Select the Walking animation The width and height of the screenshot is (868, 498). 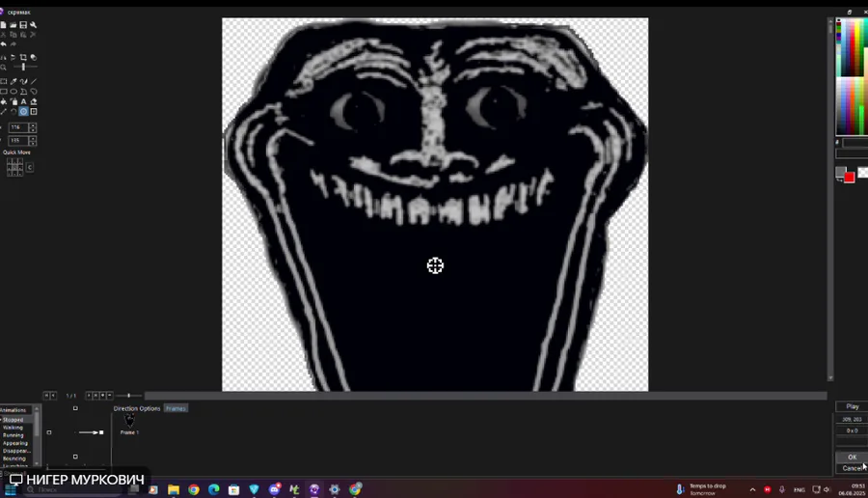(x=13, y=428)
